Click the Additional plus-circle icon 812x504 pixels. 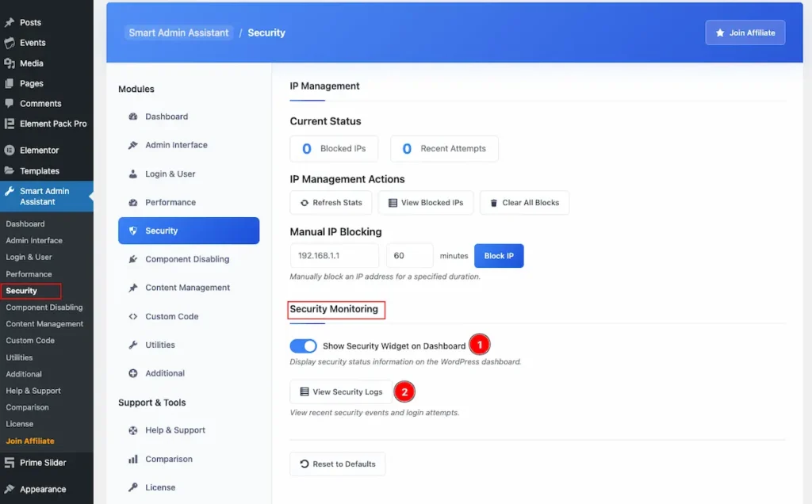point(133,373)
